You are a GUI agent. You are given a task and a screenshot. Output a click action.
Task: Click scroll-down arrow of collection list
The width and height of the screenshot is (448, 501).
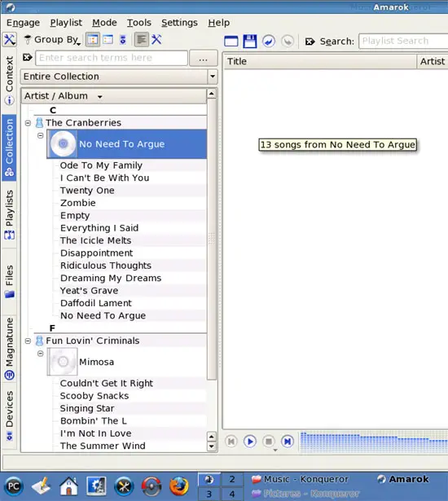212,446
